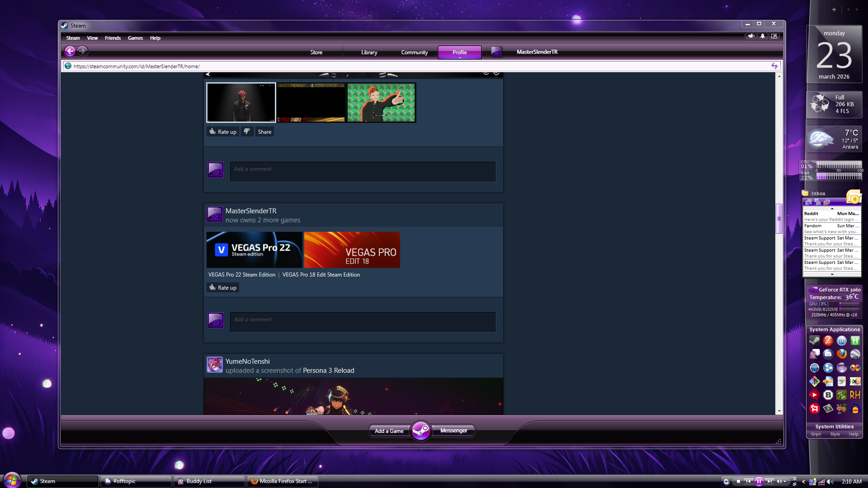Viewport: 868px width, 488px height.
Task: Click comment field under VEGAS Pro post
Action: [363, 322]
